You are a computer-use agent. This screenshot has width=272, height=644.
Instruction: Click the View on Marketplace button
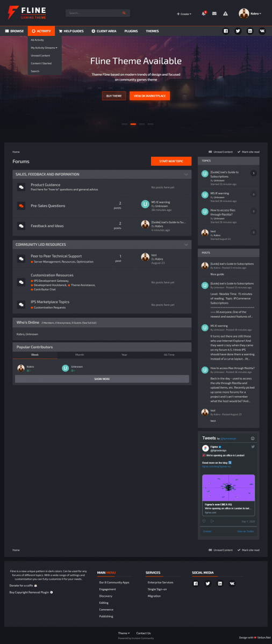(150, 96)
